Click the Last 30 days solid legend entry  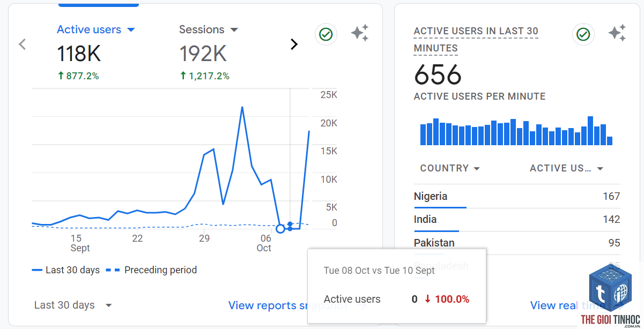coord(65,270)
